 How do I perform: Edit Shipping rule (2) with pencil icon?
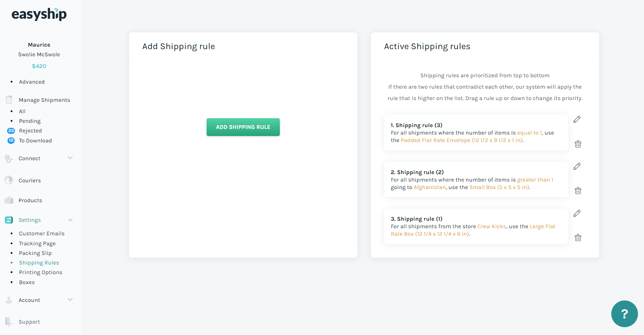(577, 167)
